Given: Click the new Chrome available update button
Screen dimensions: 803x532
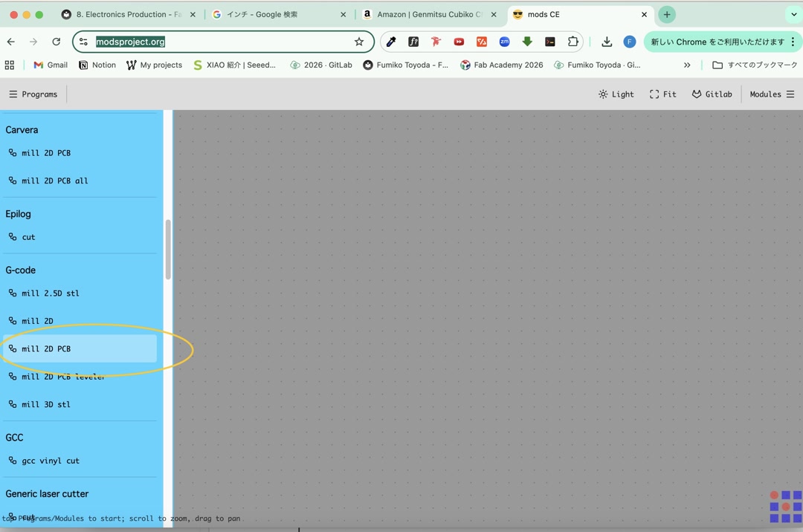Looking at the screenshot, I should tap(717, 42).
